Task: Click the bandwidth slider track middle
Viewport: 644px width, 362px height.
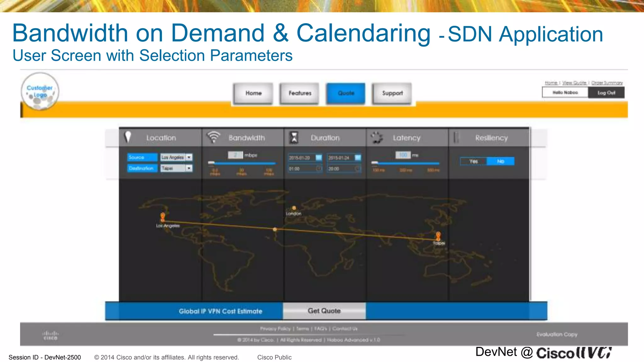Action: click(x=242, y=163)
